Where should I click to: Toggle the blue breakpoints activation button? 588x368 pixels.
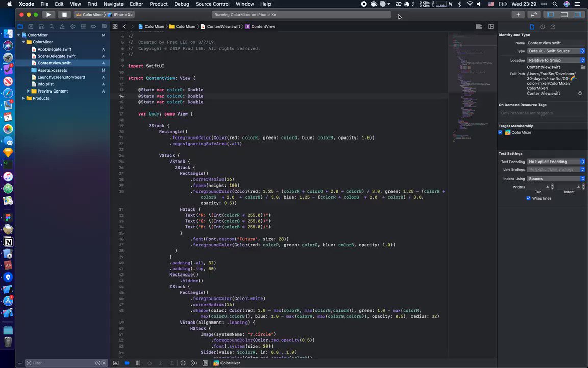(x=127, y=363)
